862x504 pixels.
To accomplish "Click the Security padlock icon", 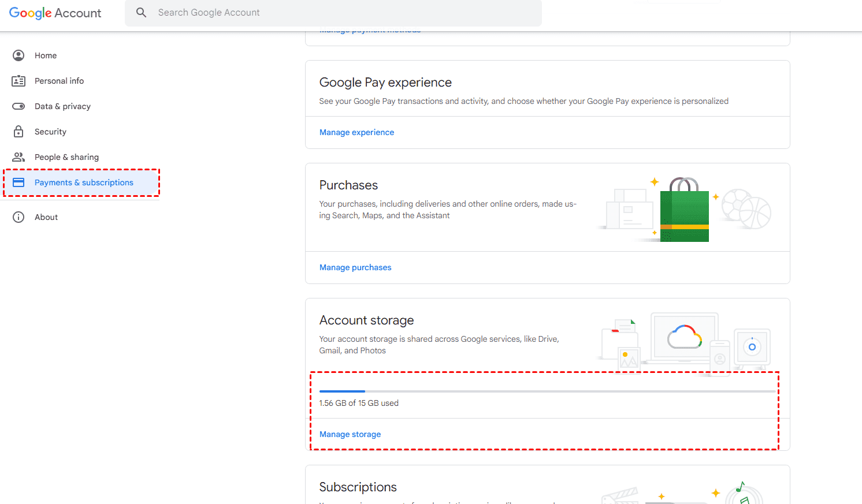I will point(18,132).
